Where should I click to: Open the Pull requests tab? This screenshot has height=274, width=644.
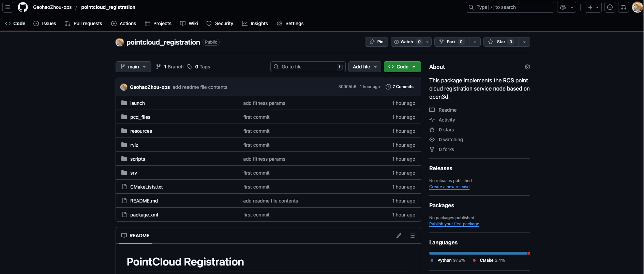[84, 23]
